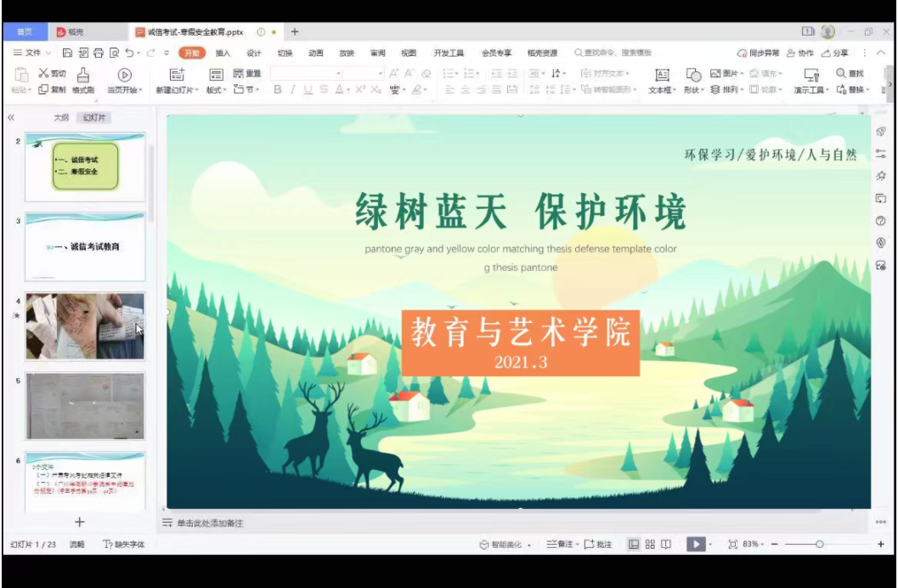Click the zoom slider in the status bar
The width and height of the screenshot is (898, 588).
click(x=819, y=545)
